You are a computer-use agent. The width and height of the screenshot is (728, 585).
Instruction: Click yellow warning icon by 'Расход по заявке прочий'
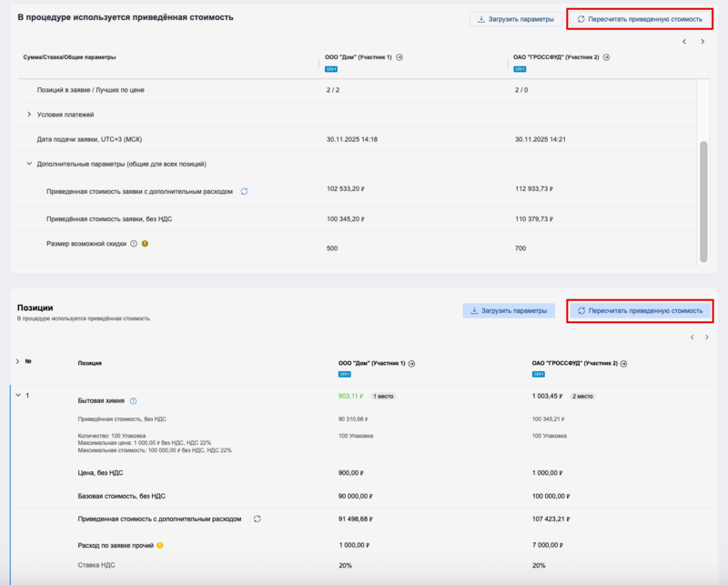159,546
